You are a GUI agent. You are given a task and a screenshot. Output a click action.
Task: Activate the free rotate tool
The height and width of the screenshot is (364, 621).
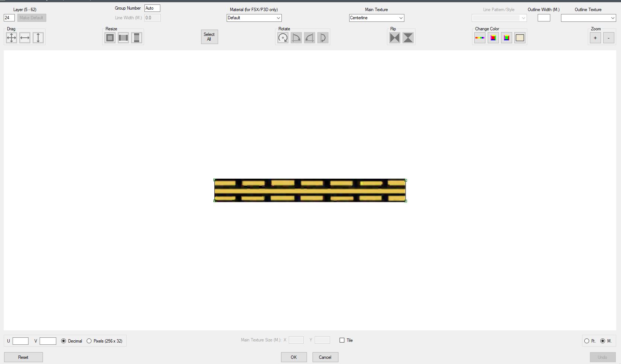283,37
